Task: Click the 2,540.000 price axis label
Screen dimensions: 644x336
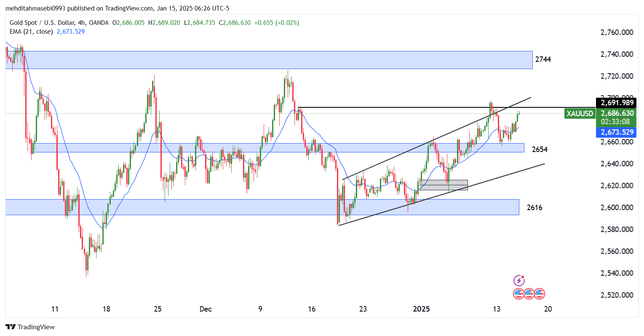Action: (617, 273)
